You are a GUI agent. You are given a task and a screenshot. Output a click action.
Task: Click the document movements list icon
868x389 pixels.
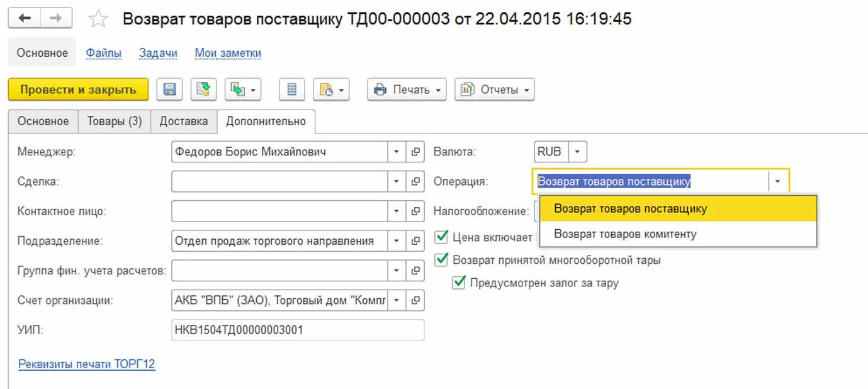click(x=291, y=89)
